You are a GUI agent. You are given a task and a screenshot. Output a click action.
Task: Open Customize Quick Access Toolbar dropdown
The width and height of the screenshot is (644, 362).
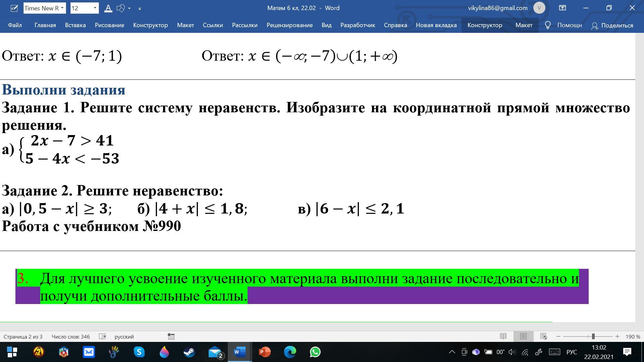coord(140,8)
